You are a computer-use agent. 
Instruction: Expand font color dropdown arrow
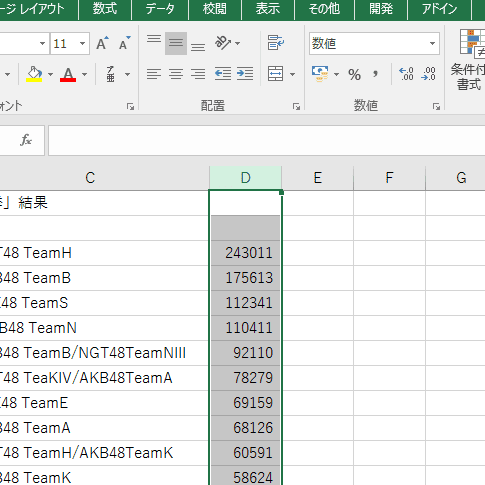pyautogui.click(x=85, y=74)
